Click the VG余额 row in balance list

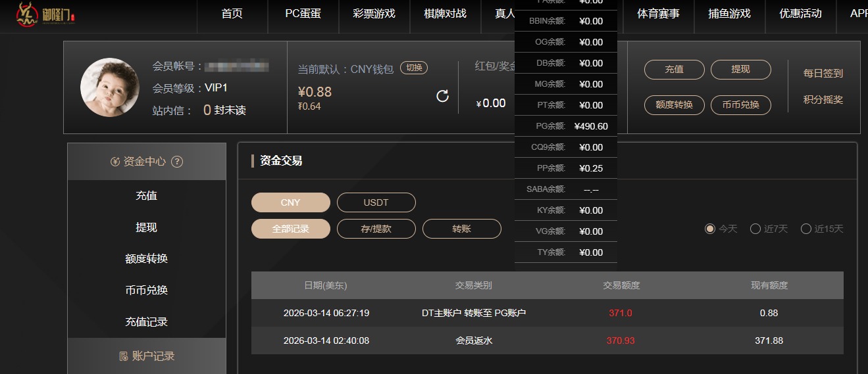click(566, 231)
